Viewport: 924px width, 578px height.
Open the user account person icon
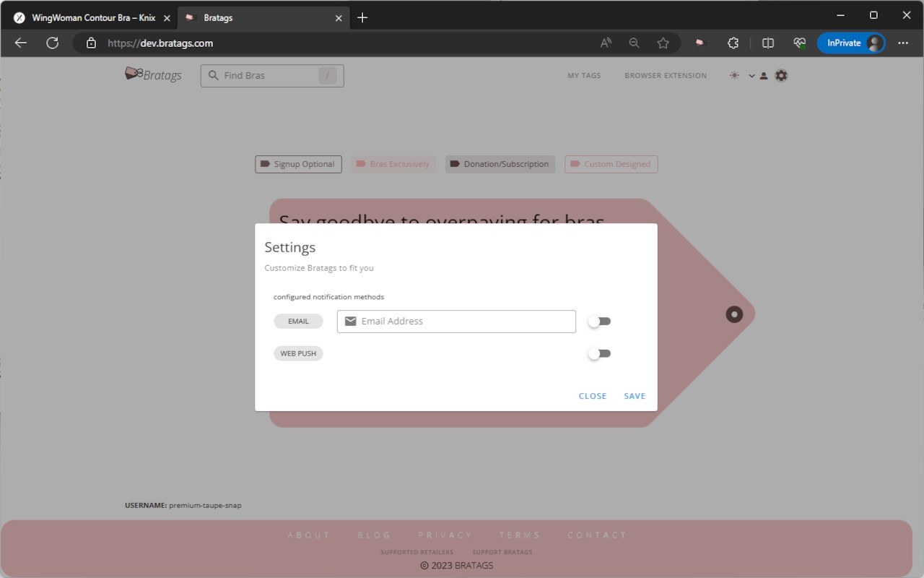[764, 76]
